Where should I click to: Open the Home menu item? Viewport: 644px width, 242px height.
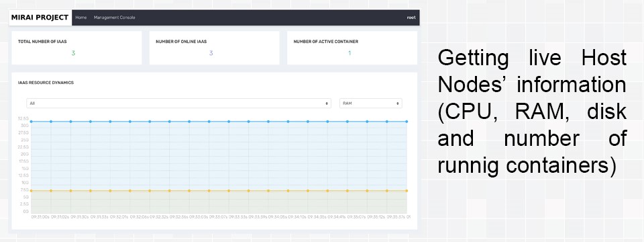coord(81,17)
